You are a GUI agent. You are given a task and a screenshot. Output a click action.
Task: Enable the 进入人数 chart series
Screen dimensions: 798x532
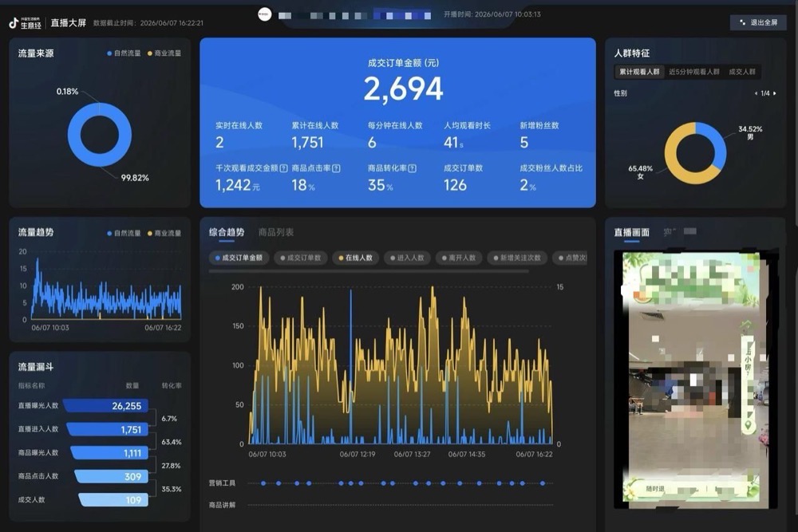point(407,258)
